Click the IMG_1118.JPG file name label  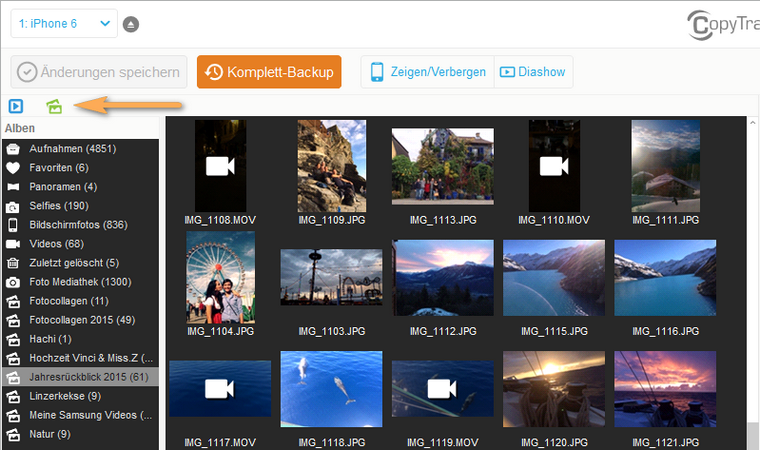coord(332,442)
